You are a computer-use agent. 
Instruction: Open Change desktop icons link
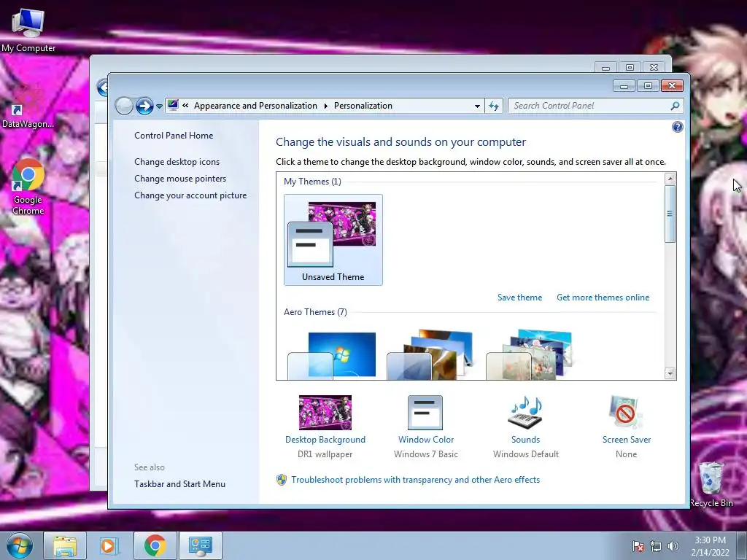click(x=177, y=162)
